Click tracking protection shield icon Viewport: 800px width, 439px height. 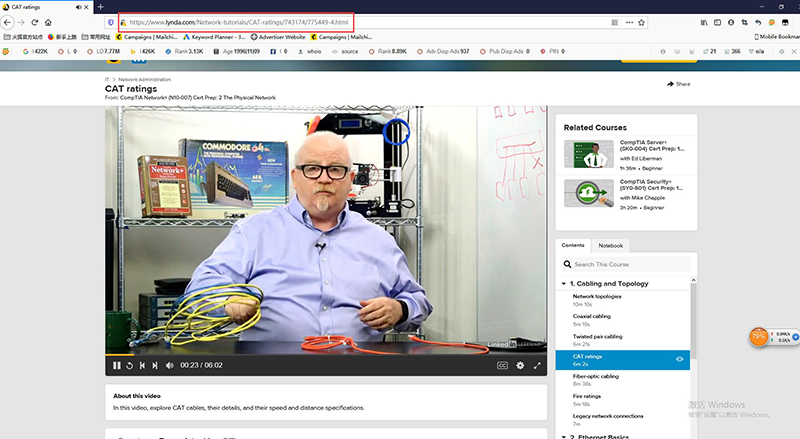click(111, 22)
